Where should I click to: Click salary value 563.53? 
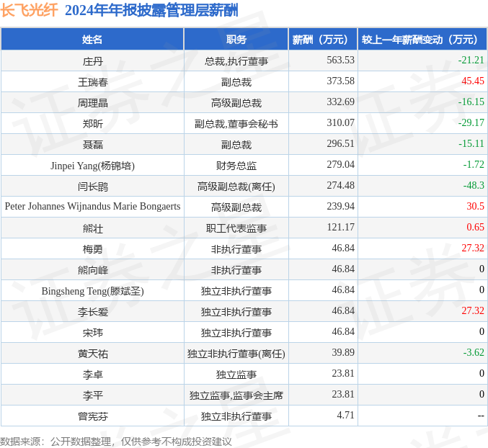pos(340,60)
